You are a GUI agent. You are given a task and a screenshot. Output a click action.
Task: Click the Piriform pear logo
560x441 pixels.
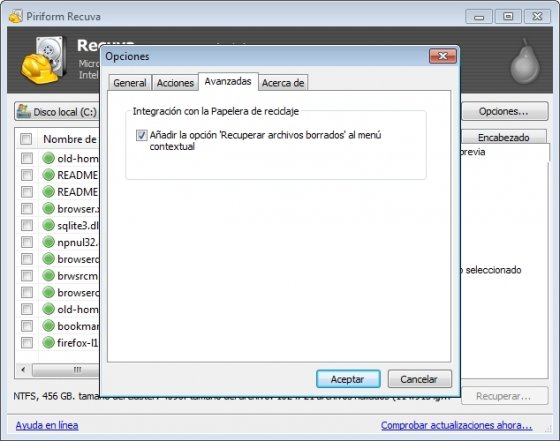[524, 61]
